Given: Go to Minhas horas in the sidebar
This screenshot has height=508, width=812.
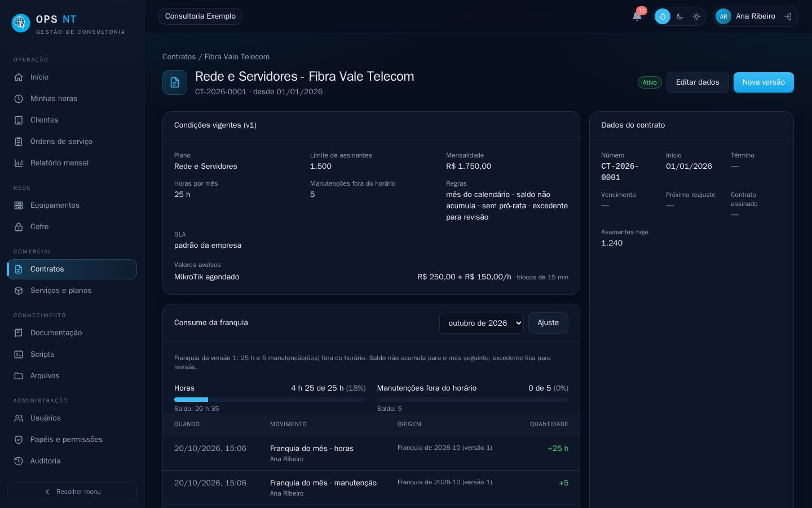Looking at the screenshot, I should click(x=72, y=99).
